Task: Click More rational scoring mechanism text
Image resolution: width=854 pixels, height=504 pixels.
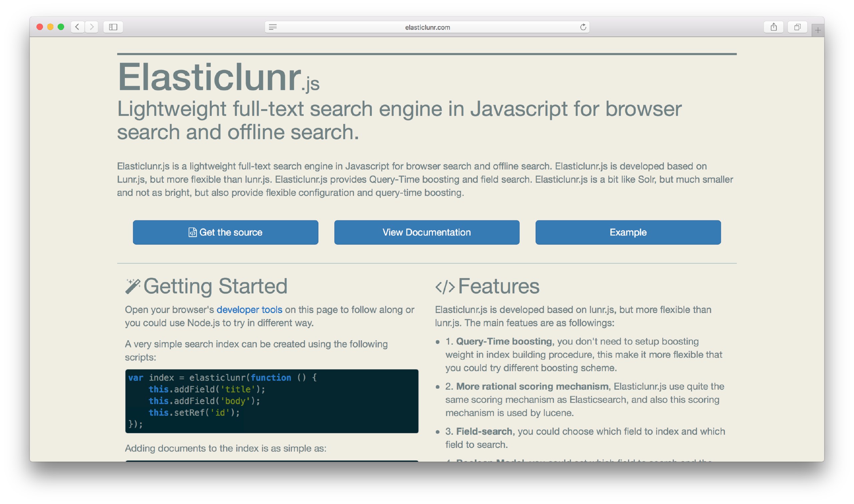Action: pyautogui.click(x=532, y=386)
